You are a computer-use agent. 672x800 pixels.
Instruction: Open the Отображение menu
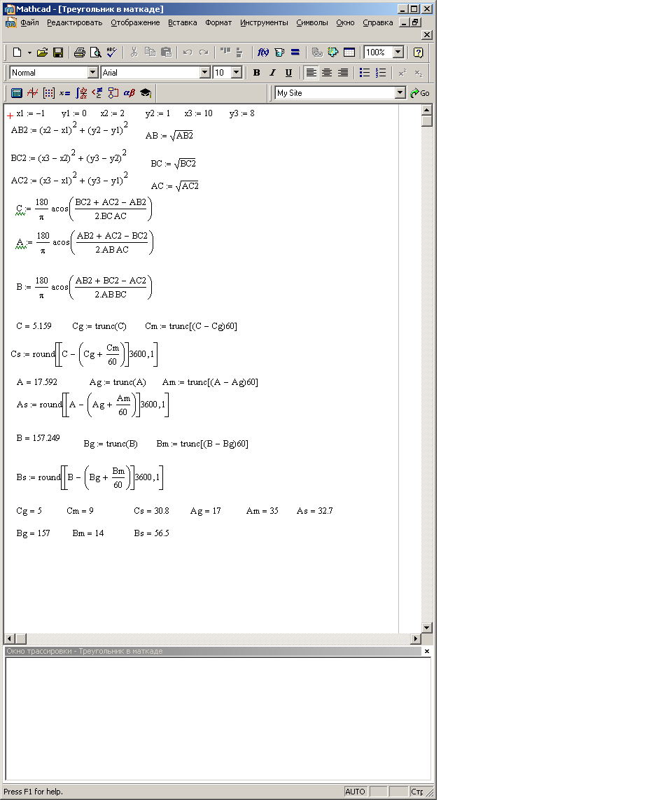point(135,22)
